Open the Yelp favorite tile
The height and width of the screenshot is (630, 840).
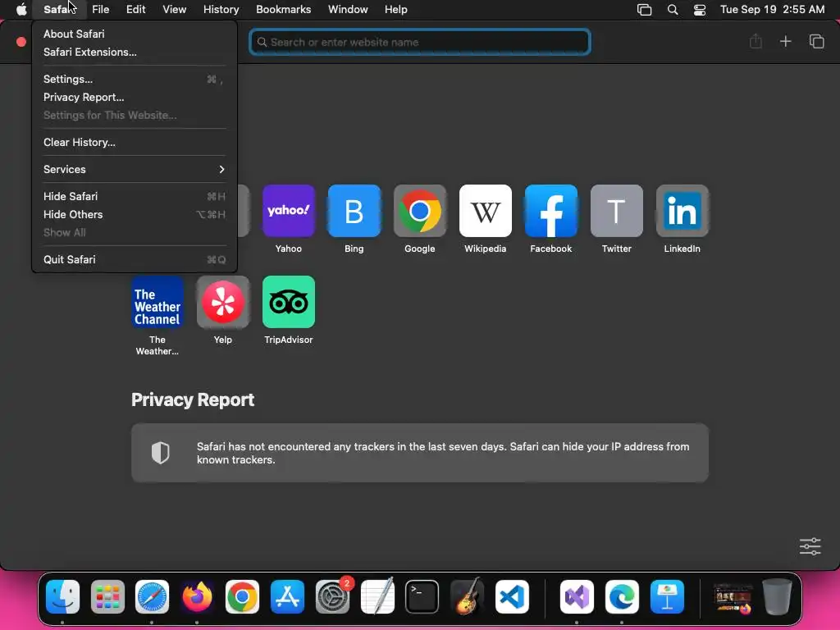223,302
